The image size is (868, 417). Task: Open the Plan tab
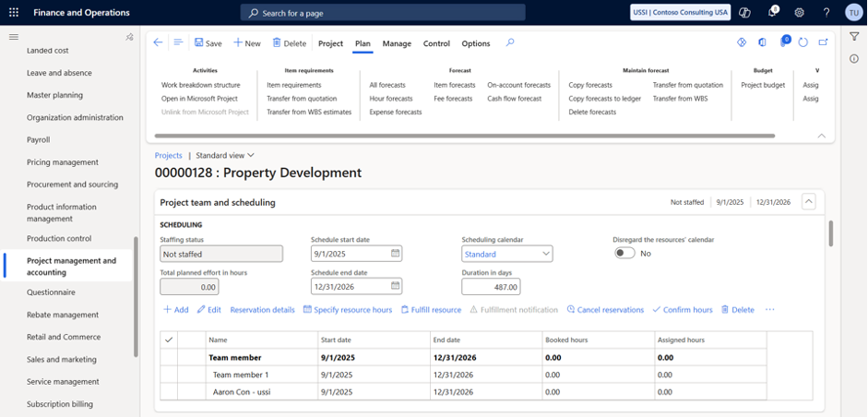(x=363, y=43)
